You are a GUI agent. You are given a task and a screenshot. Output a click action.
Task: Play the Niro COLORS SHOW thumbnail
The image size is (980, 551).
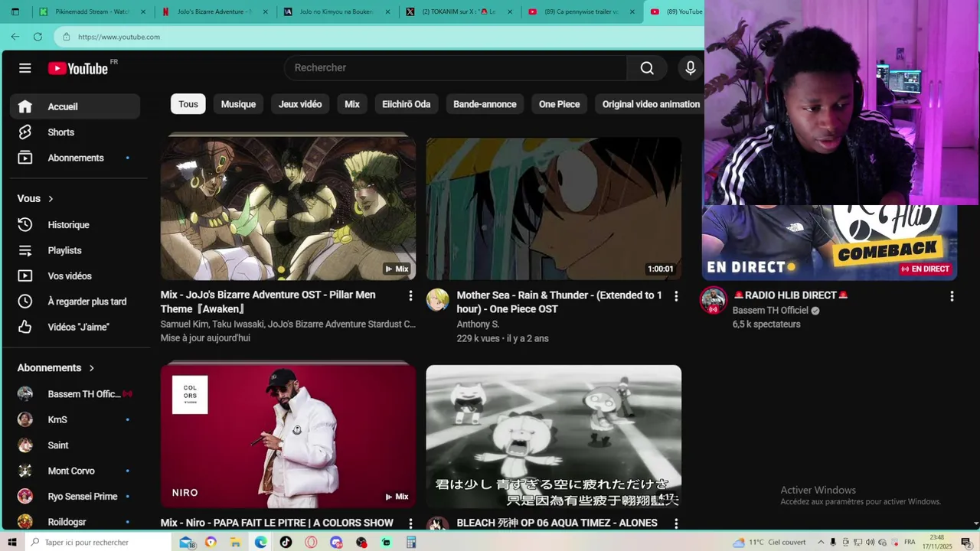[288, 436]
